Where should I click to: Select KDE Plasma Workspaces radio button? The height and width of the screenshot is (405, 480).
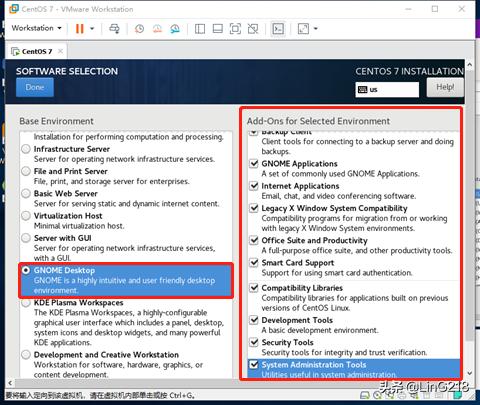pyautogui.click(x=26, y=303)
